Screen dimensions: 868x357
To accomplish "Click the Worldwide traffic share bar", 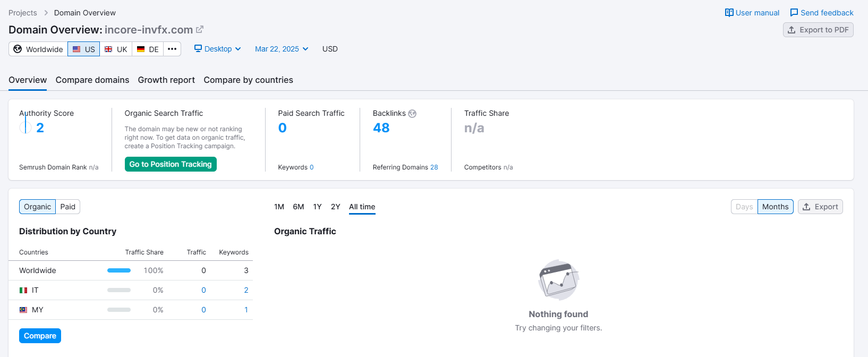I will point(119,270).
